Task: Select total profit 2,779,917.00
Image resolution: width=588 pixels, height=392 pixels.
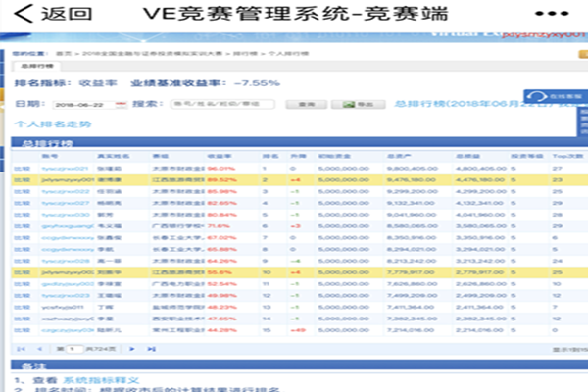Action: (480, 272)
